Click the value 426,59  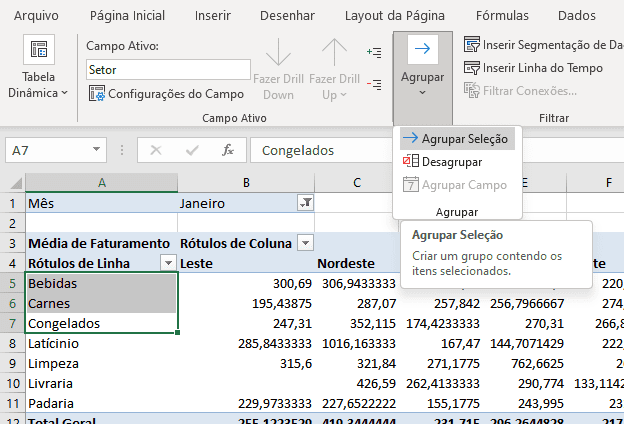tap(376, 383)
